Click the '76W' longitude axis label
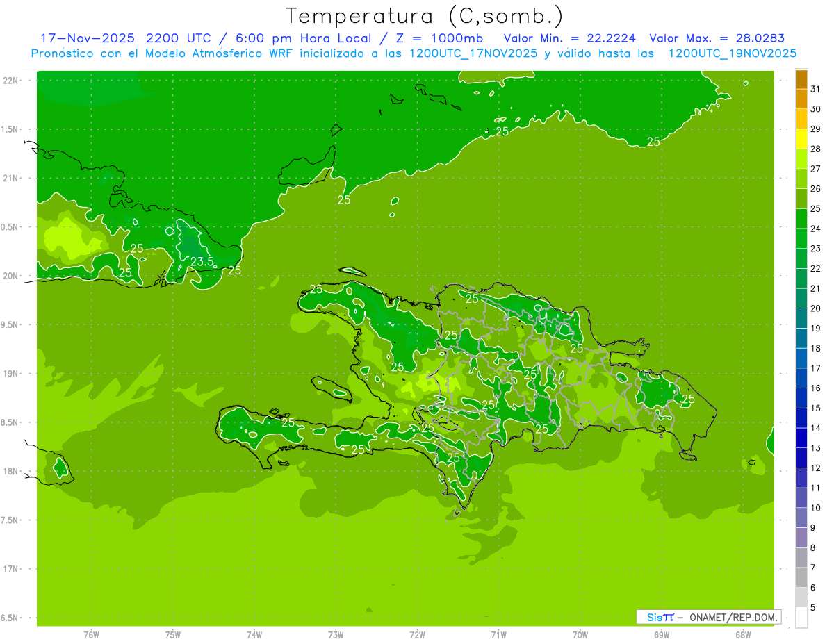This screenshot has height=644, width=834. pos(91,634)
